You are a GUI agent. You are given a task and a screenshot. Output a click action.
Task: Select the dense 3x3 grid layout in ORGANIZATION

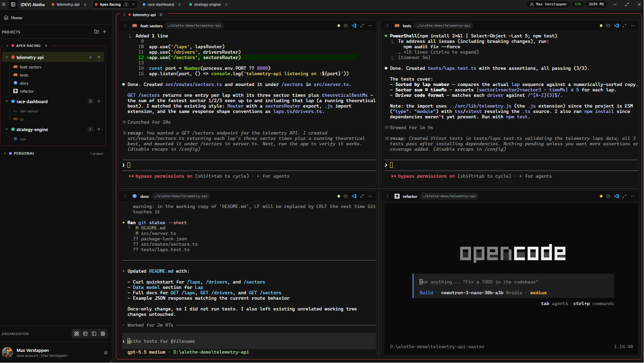(x=103, y=334)
